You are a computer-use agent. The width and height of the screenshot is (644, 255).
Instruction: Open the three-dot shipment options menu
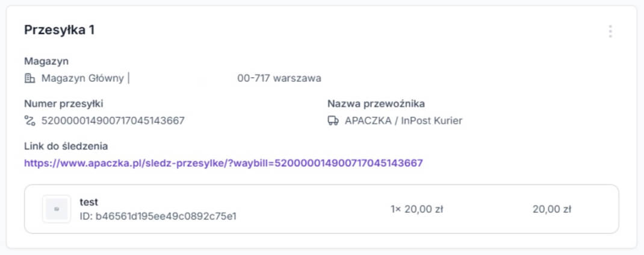coord(610,31)
